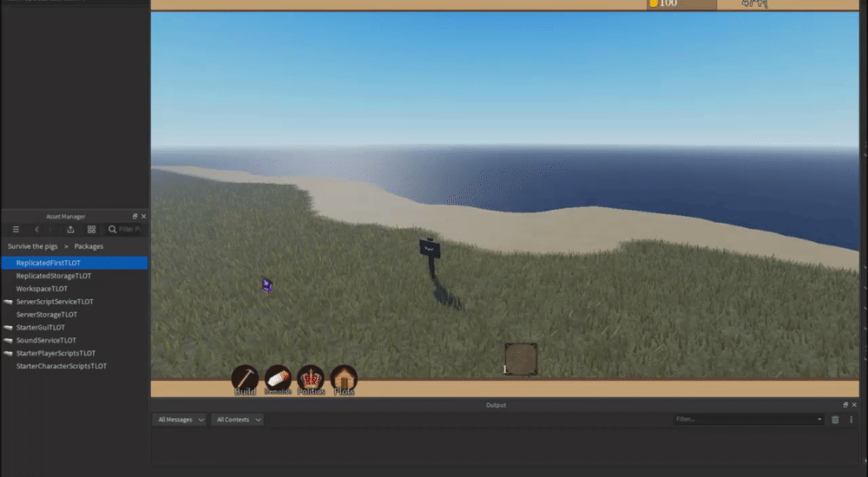Click the Asset Manager panel title

(x=65, y=216)
